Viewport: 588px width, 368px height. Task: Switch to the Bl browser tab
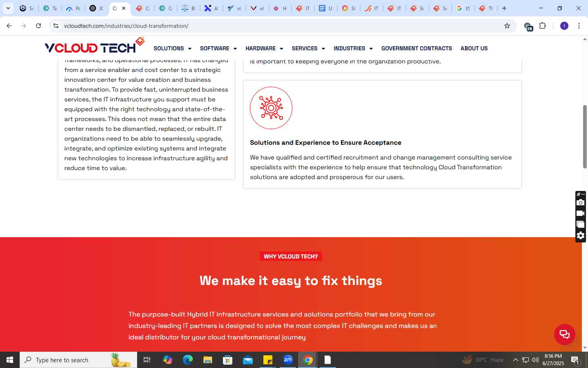tap(189, 8)
